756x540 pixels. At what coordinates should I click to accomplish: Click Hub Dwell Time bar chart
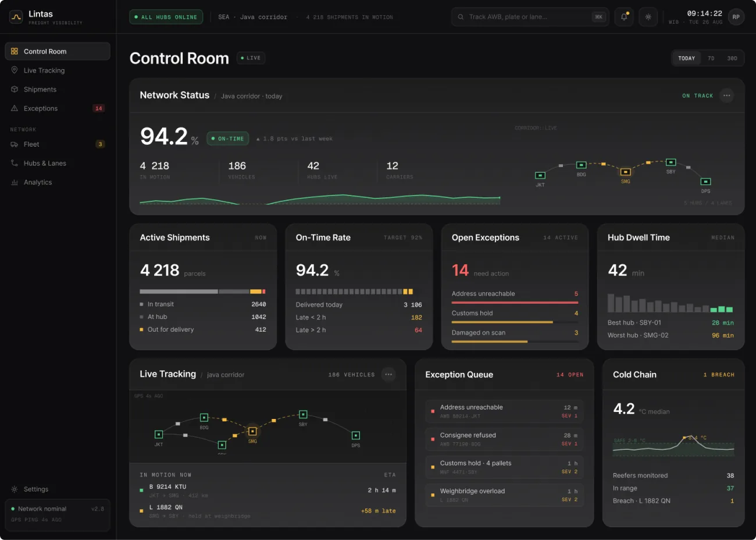click(x=671, y=303)
